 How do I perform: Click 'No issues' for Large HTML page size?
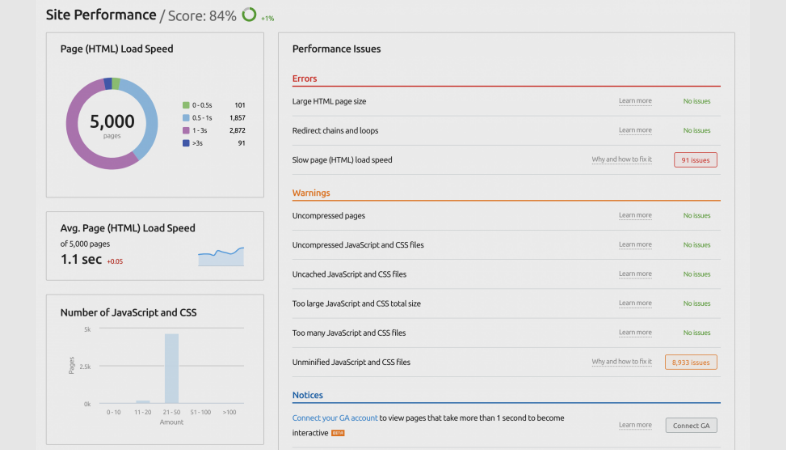(697, 101)
